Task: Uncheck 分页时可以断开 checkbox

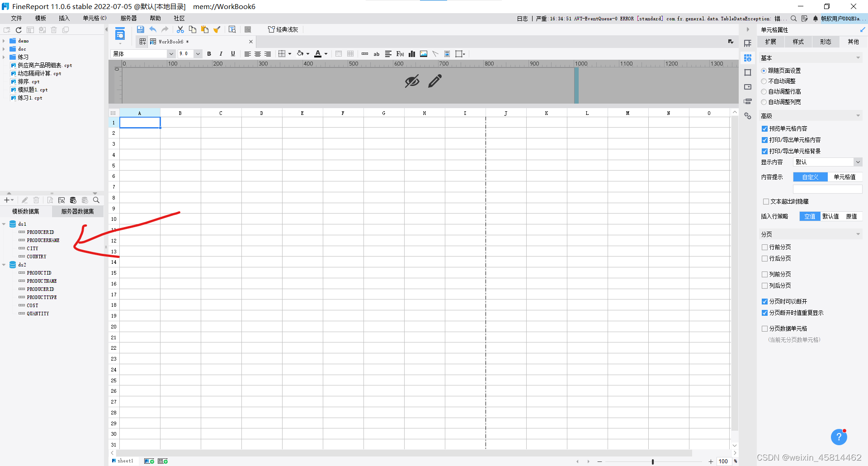Action: point(764,302)
